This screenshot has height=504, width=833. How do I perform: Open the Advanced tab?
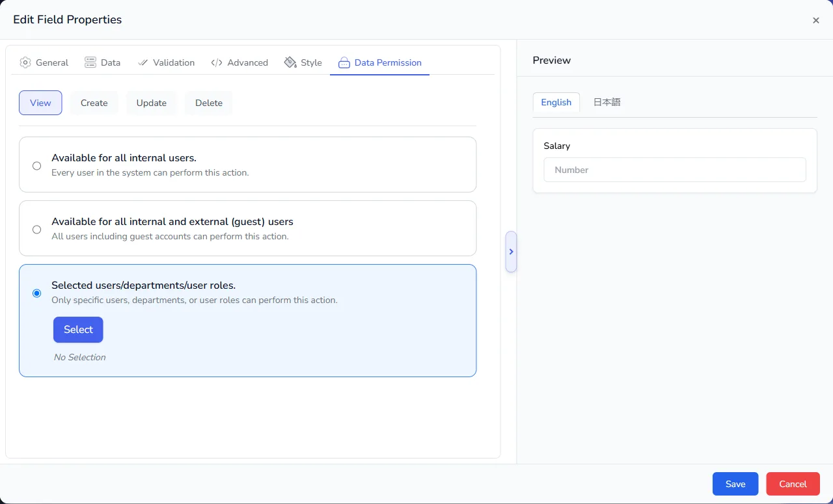pos(239,62)
